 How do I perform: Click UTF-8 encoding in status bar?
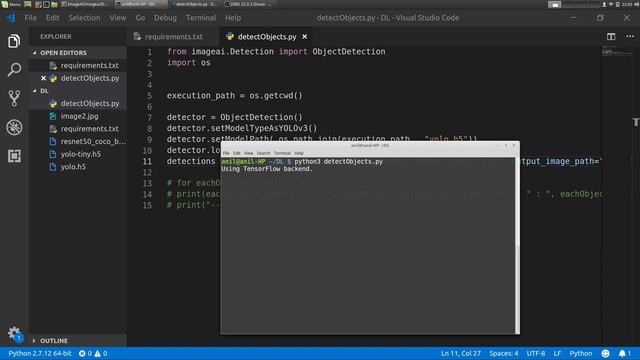coord(536,353)
